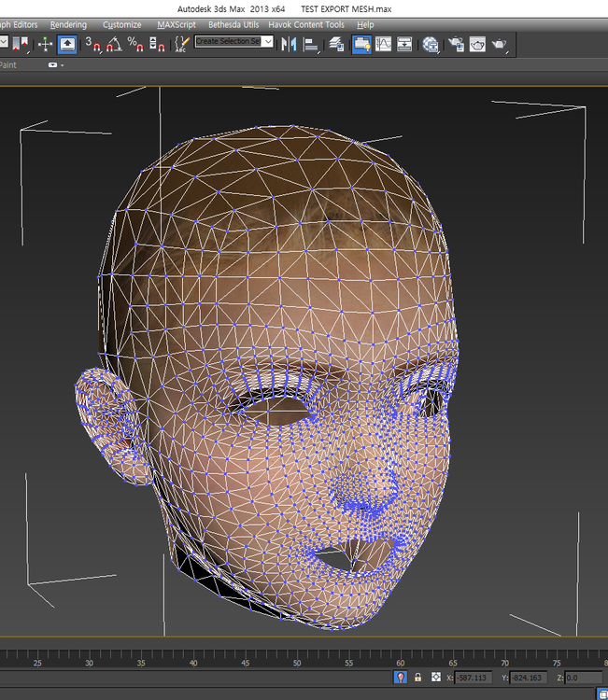Jump to frame 70 on timeline
This screenshot has height=700, width=608.
(x=505, y=663)
